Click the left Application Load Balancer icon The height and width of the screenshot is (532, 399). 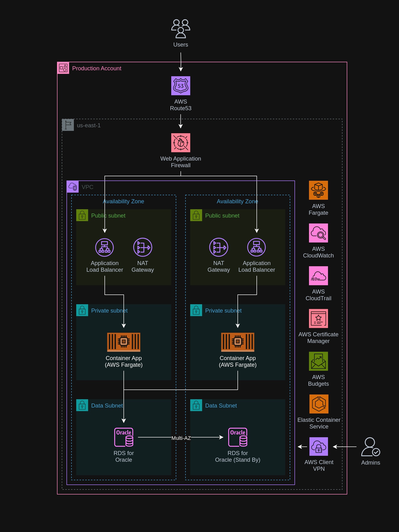[104, 247]
